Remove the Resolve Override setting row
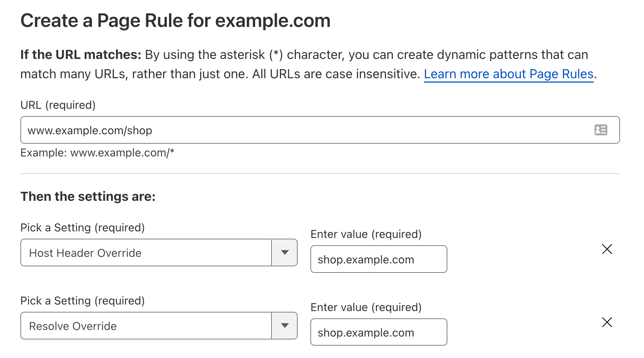The height and width of the screenshot is (358, 644). coord(607,322)
